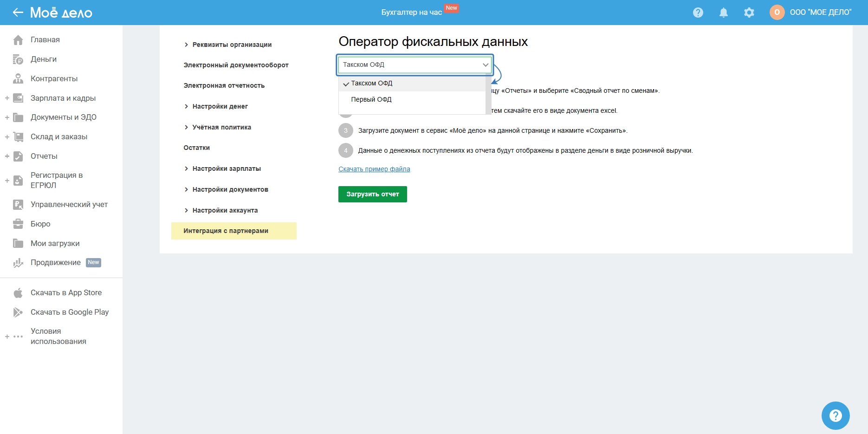Viewport: 868px width, 434px height.
Task: Expand the Зарплата и кадры plus sign
Action: coord(7,98)
